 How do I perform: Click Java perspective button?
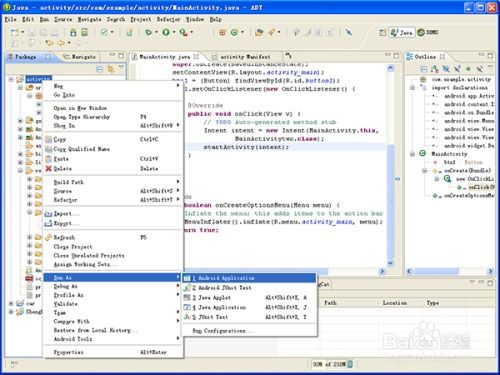[402, 32]
